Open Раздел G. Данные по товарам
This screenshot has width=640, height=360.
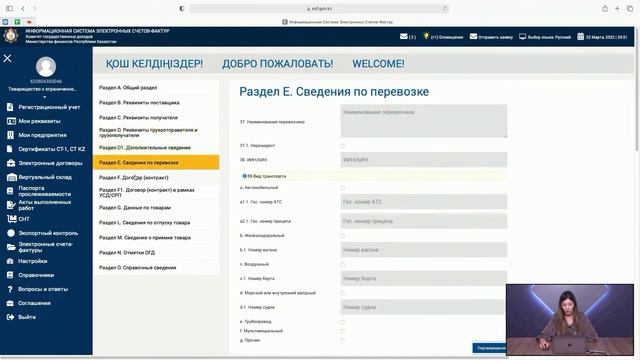pyautogui.click(x=156, y=208)
